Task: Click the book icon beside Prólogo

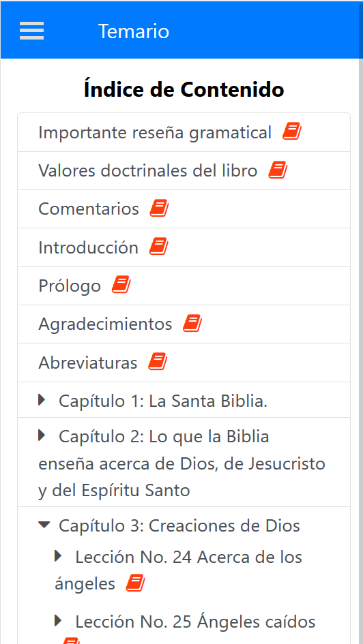Action: [121, 285]
